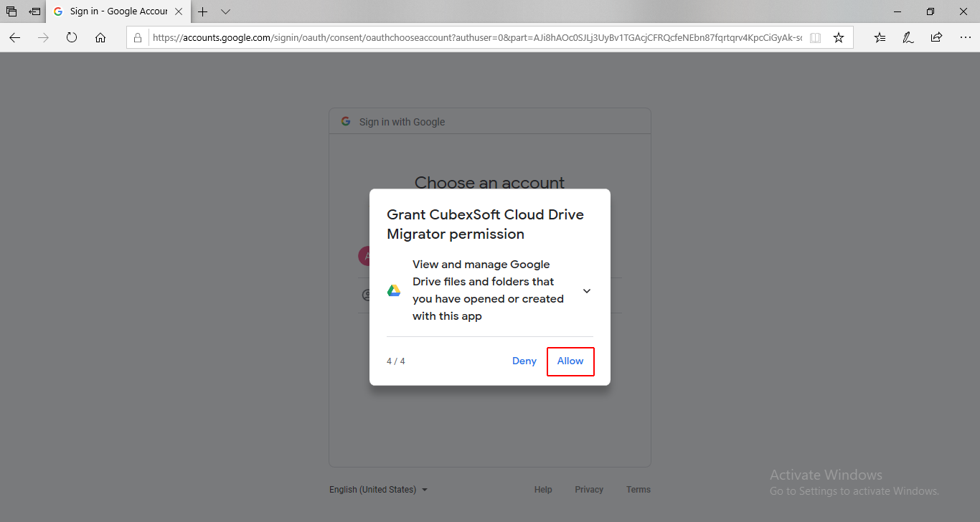Image resolution: width=980 pixels, height=522 pixels.
Task: Click the '4 / 4' step counter text
Action: 396,361
